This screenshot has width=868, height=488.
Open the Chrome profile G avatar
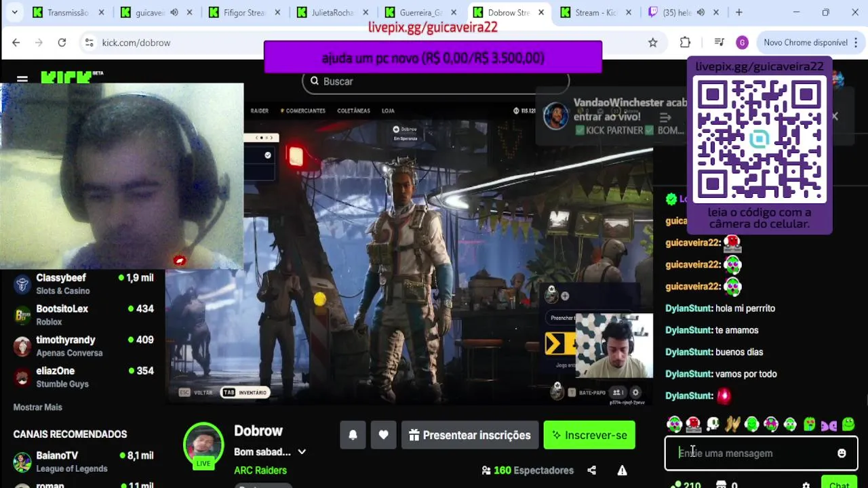(742, 42)
